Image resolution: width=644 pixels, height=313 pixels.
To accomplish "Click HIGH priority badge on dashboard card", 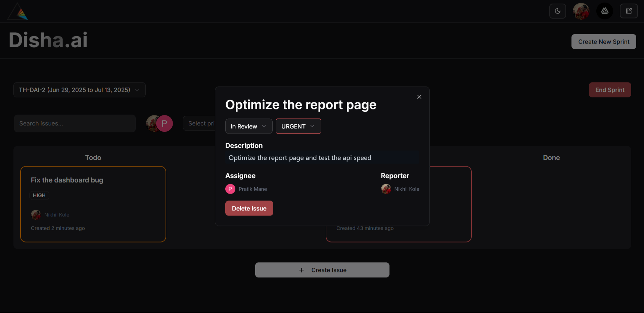I will 39,195.
